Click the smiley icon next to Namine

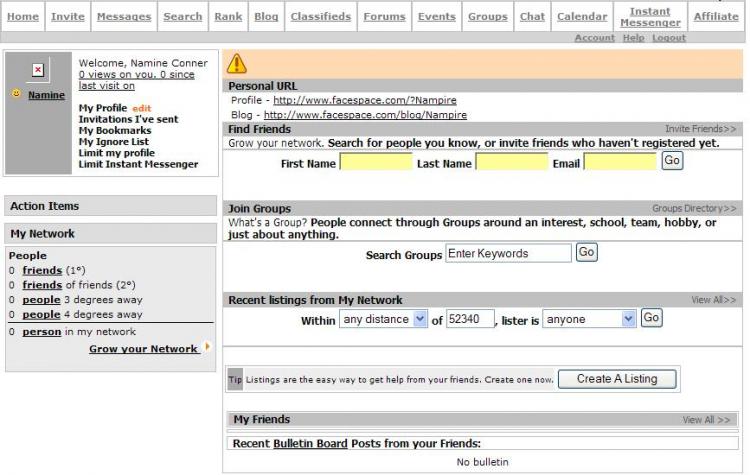pyautogui.click(x=16, y=94)
